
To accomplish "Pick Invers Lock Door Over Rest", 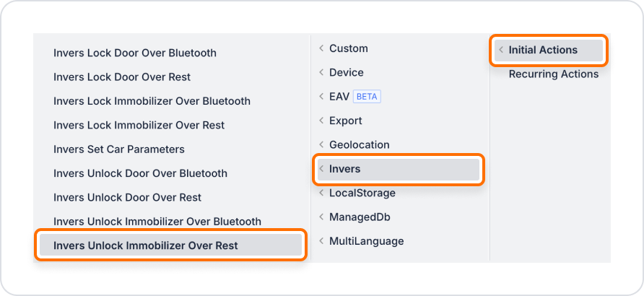I will coord(122,77).
